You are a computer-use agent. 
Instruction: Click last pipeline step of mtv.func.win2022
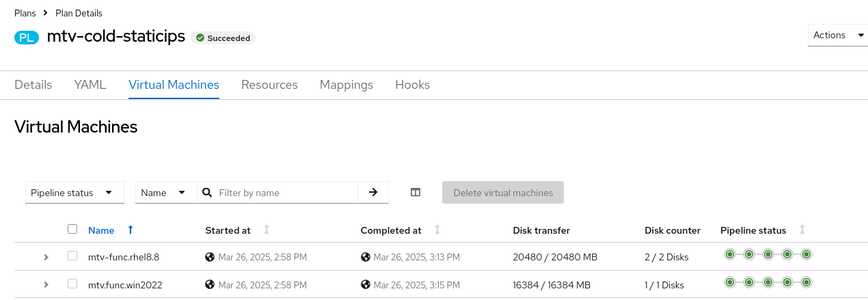point(806,282)
